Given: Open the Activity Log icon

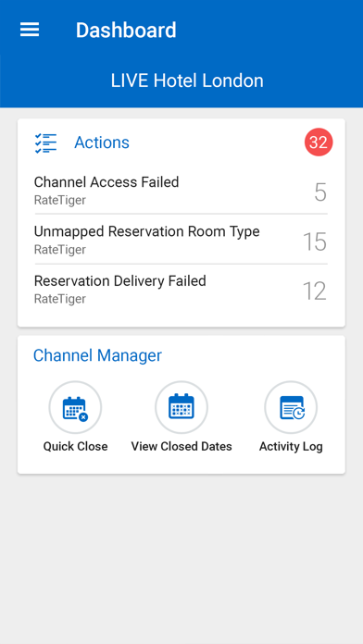Looking at the screenshot, I should click(x=291, y=407).
